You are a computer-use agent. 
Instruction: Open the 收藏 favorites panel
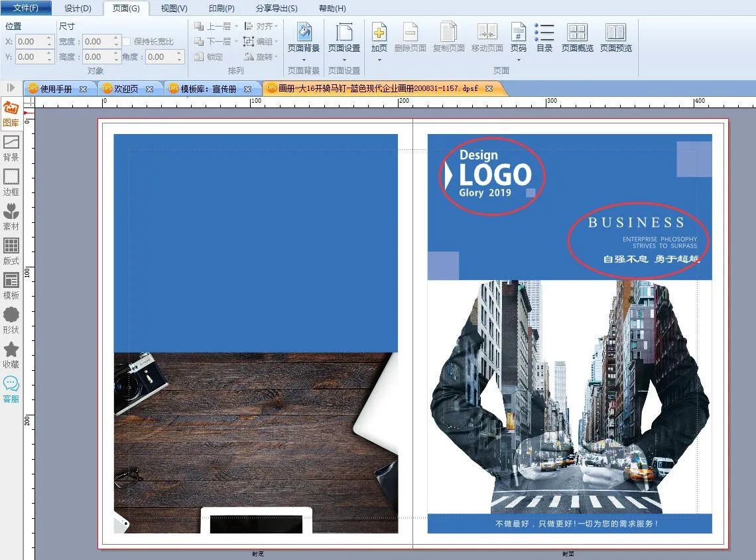tap(11, 355)
